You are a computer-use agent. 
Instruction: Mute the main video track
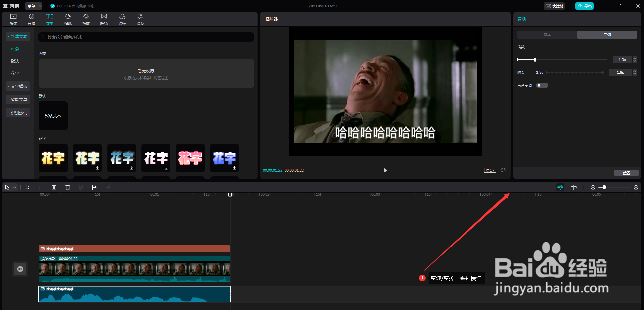[x=20, y=269]
